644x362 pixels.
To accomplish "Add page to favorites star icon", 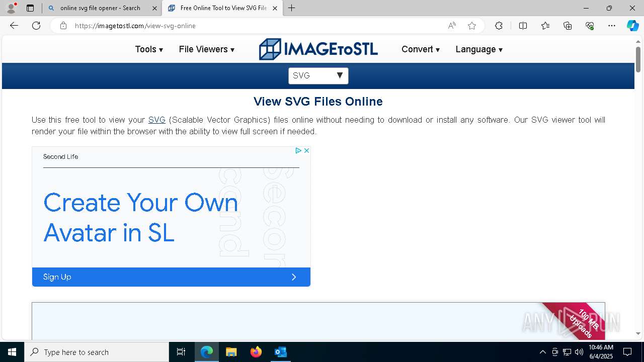I will (472, 26).
